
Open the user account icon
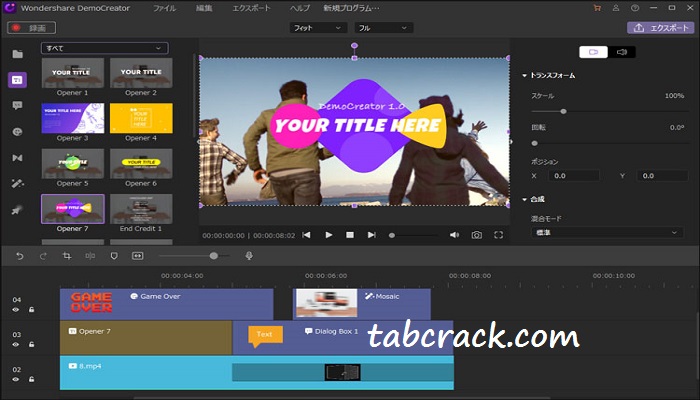tap(616, 8)
